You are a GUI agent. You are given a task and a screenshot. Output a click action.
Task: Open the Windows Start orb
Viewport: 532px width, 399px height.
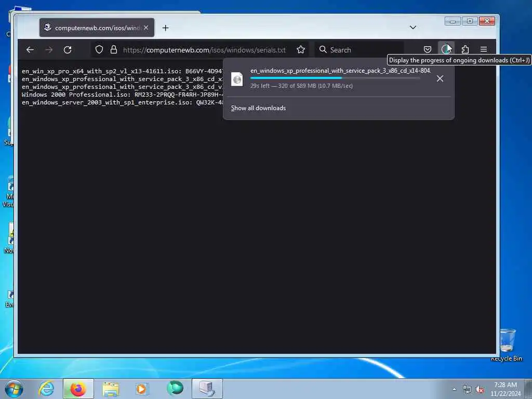tap(14, 389)
